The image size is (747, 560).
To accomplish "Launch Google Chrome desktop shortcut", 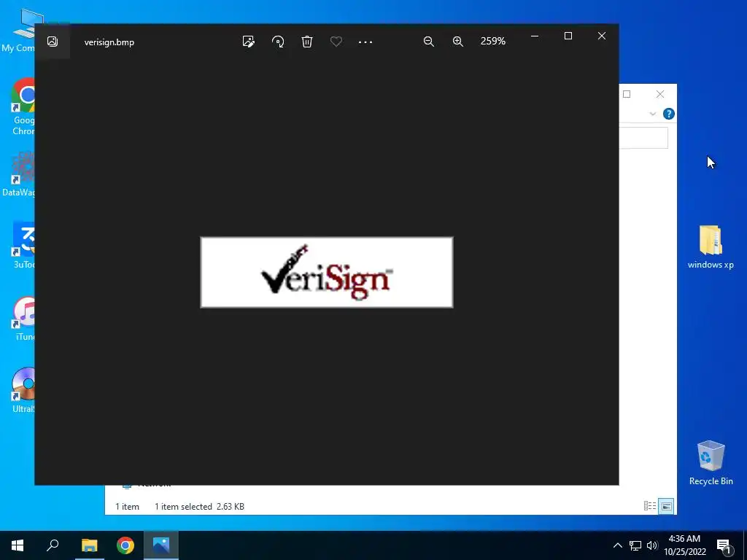I will [23, 106].
